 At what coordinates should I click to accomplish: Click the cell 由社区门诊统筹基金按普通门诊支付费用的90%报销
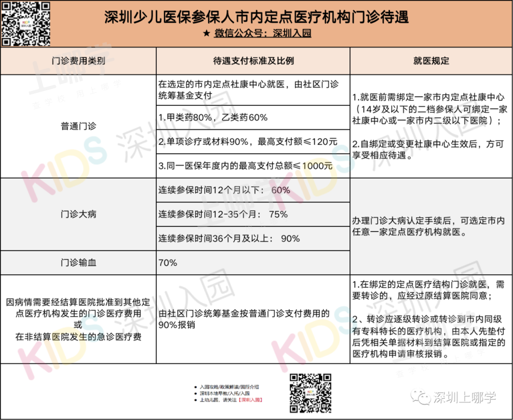point(253,319)
